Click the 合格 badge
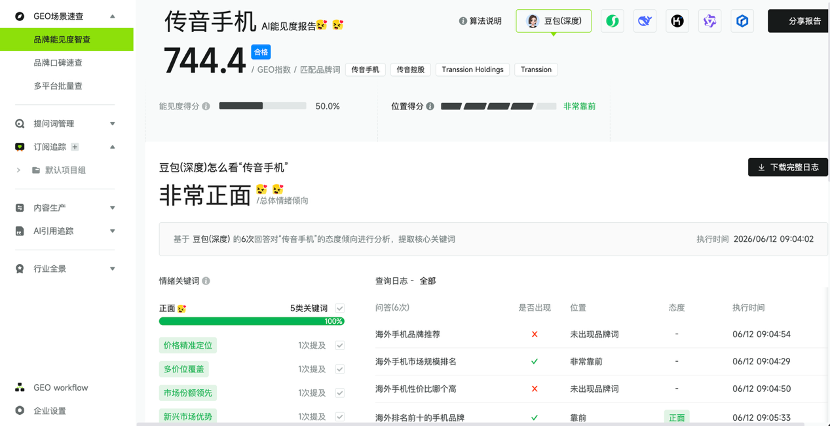This screenshot has height=426, width=830. (x=261, y=52)
